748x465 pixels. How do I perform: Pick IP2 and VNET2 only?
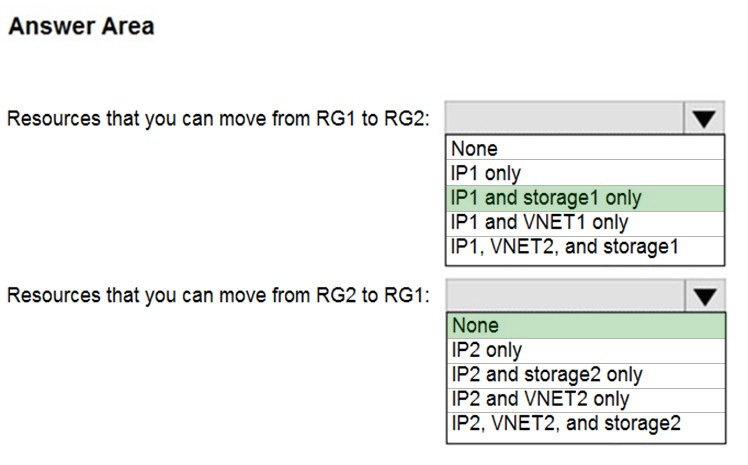[x=585, y=399]
